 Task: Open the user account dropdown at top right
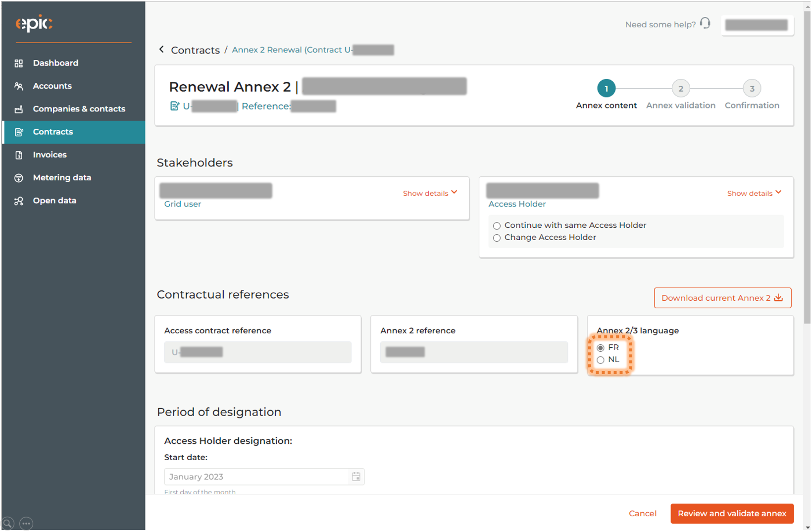(x=757, y=25)
